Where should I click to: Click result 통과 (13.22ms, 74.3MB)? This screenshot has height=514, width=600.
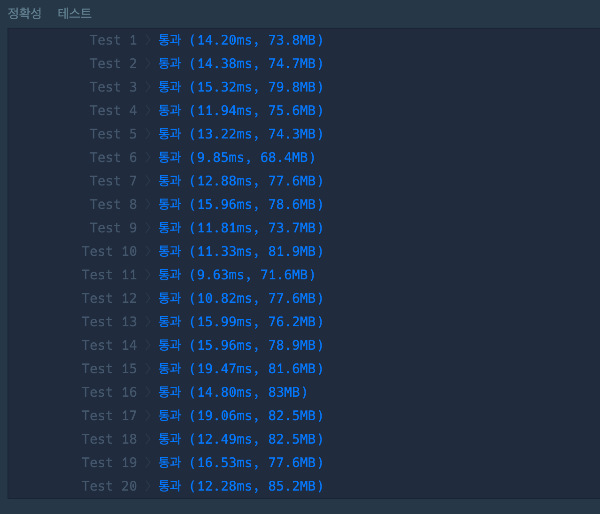[x=241, y=134]
